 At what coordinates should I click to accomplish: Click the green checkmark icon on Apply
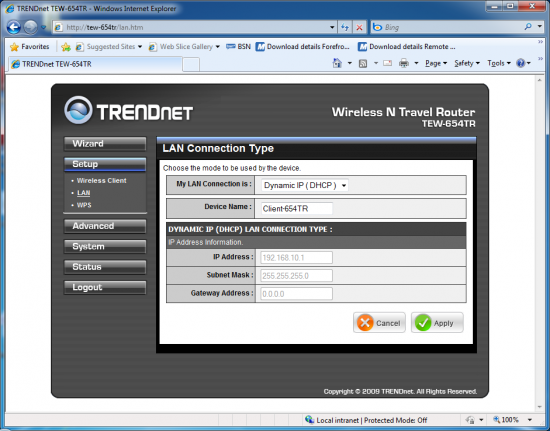[x=423, y=323]
